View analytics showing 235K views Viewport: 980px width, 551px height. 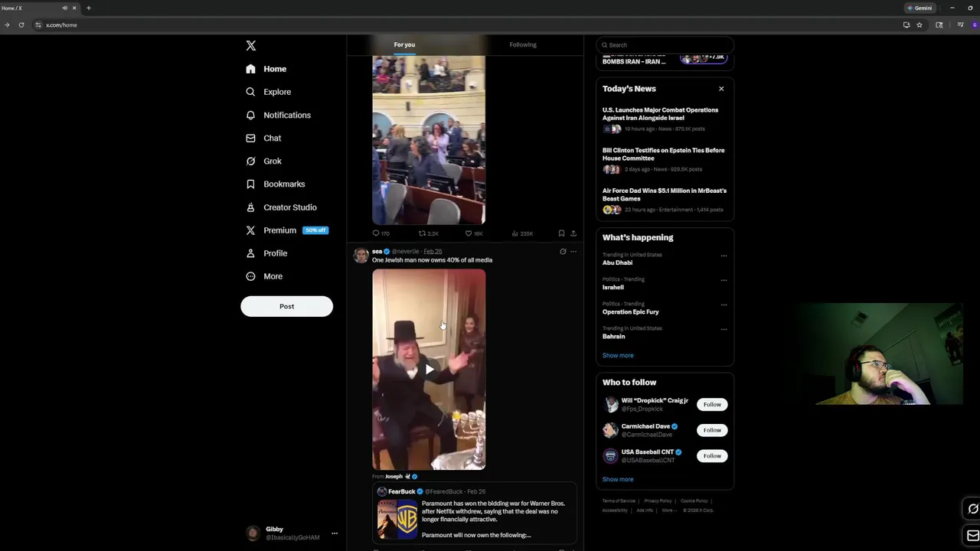click(522, 233)
